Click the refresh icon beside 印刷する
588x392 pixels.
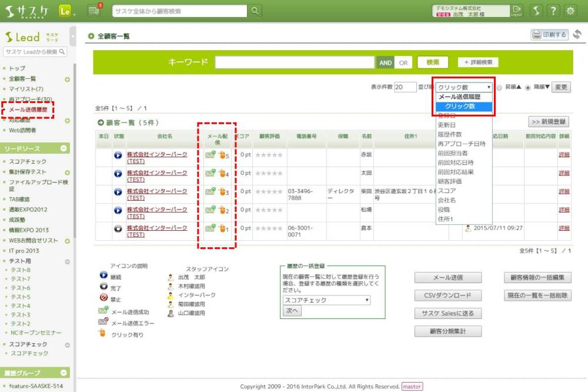pos(577,35)
